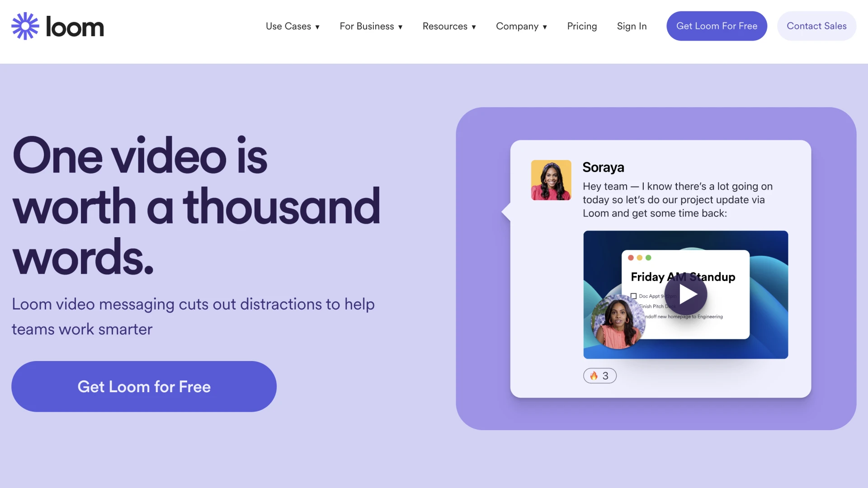868x488 pixels.
Task: Open Contact Sales
Action: pyautogui.click(x=816, y=26)
